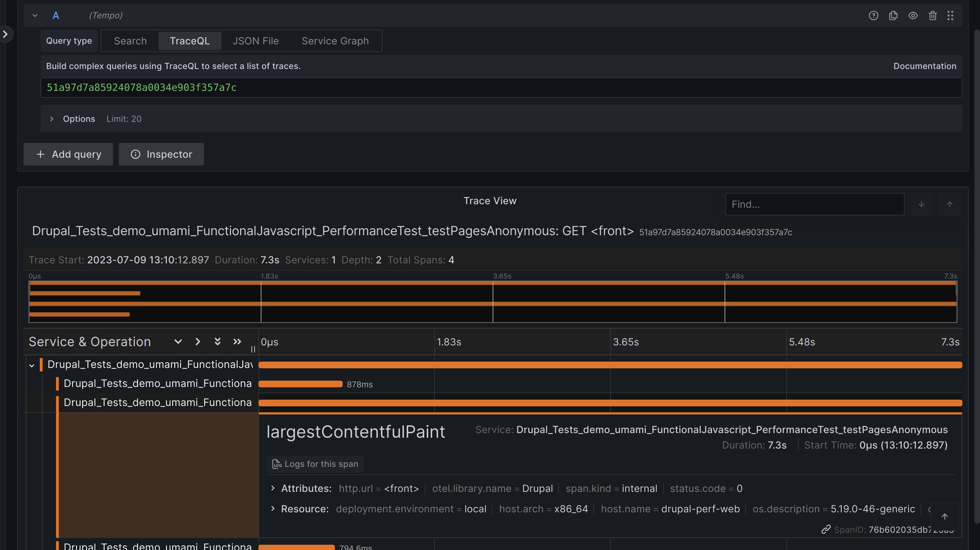980x550 pixels.
Task: Select the expanded largestContentfulPaint span row
Action: click(157, 402)
